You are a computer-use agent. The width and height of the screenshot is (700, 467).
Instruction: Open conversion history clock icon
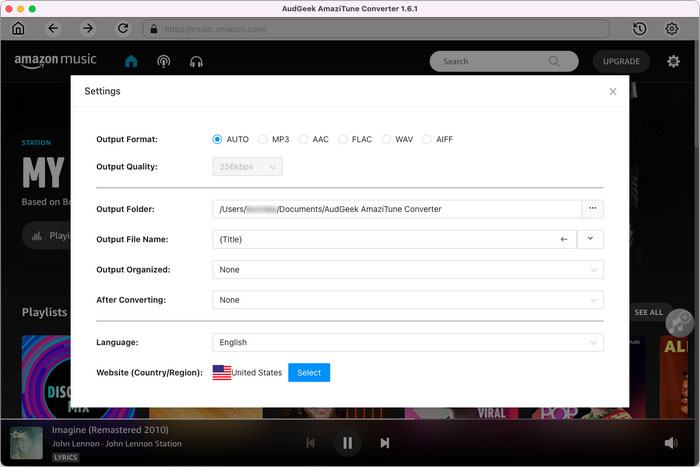(639, 29)
